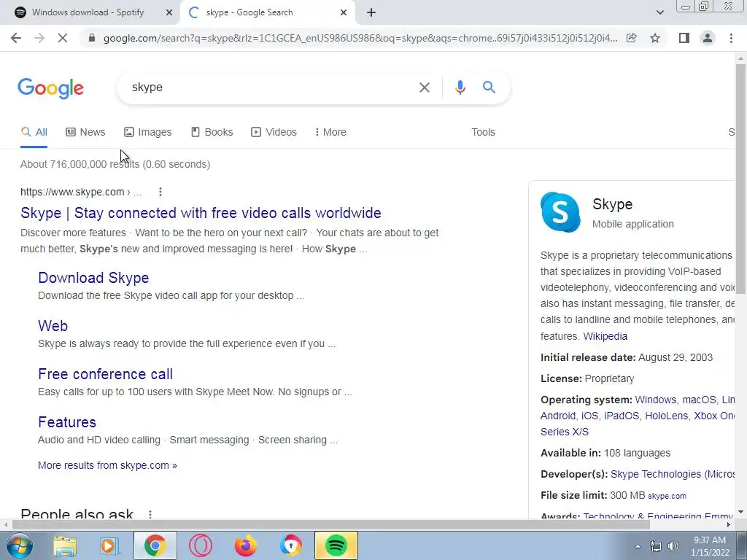The width and height of the screenshot is (747, 560).
Task: Open the taskbar clock and date
Action: [x=710, y=546]
